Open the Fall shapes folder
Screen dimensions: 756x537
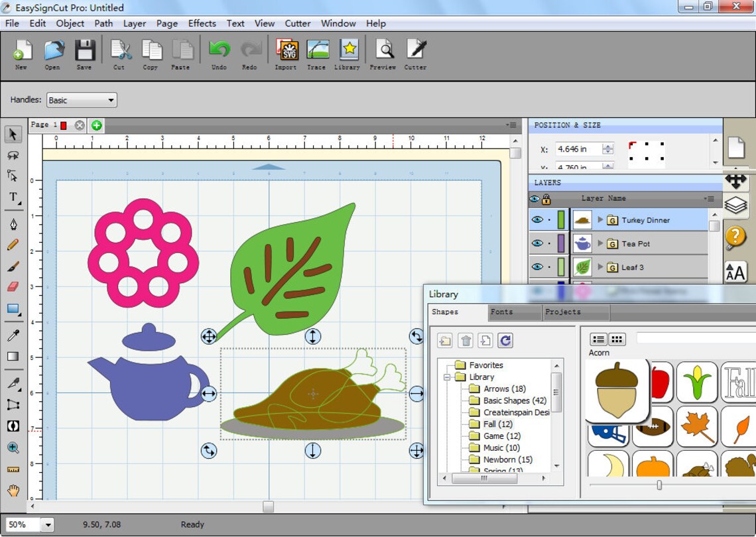coord(493,424)
